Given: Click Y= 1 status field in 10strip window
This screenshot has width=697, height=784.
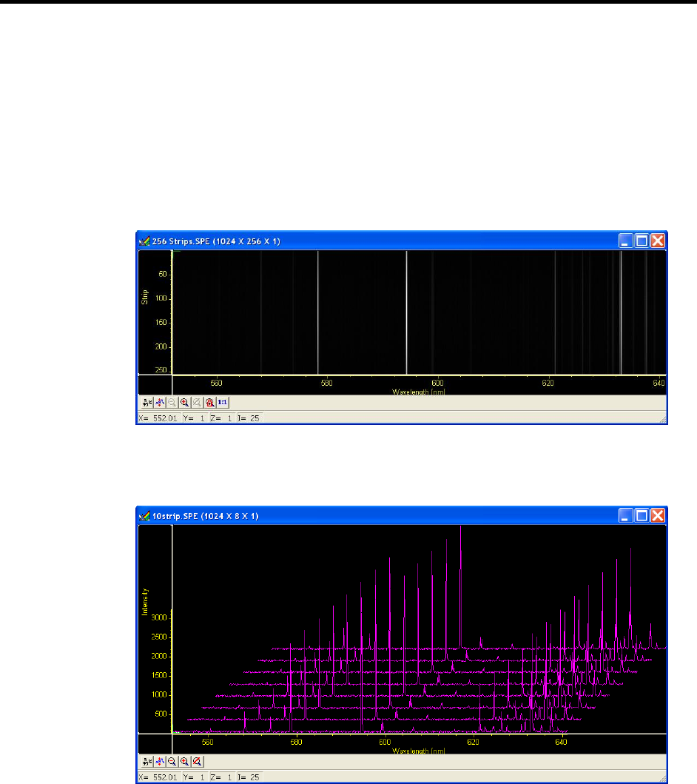Looking at the screenshot, I should pyautogui.click(x=195, y=777).
